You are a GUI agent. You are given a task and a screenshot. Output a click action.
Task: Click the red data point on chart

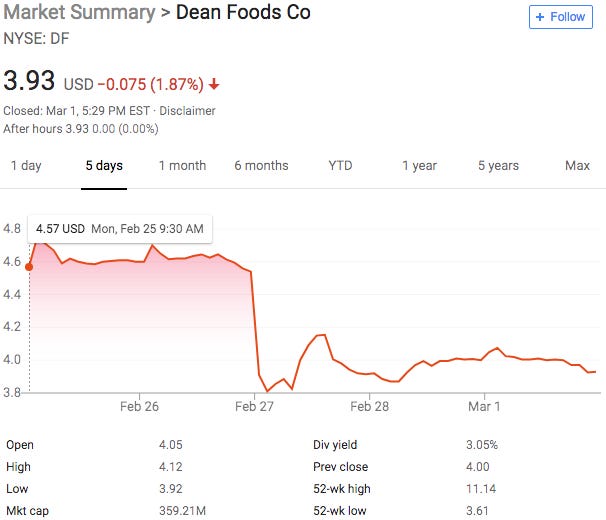(x=29, y=266)
